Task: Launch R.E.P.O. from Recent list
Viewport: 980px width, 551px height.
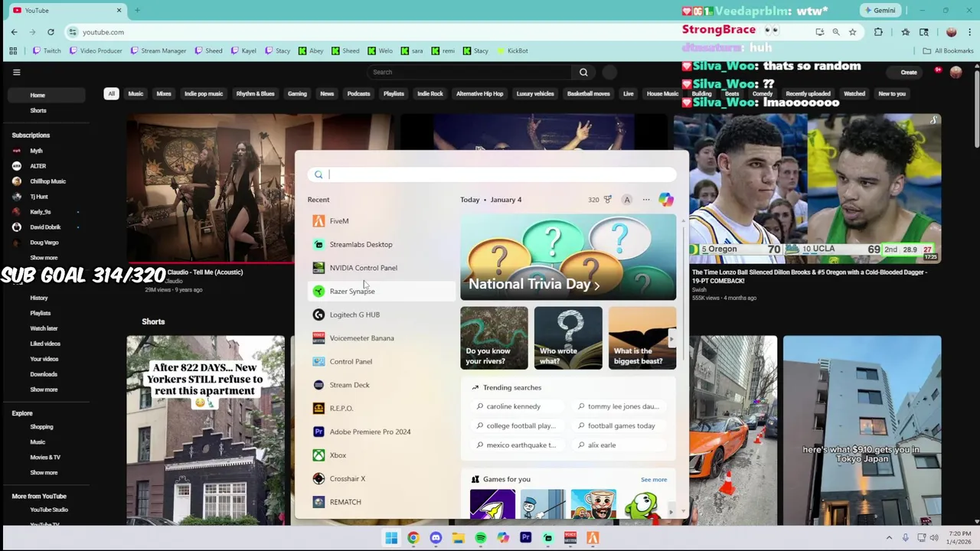Action: point(381,409)
